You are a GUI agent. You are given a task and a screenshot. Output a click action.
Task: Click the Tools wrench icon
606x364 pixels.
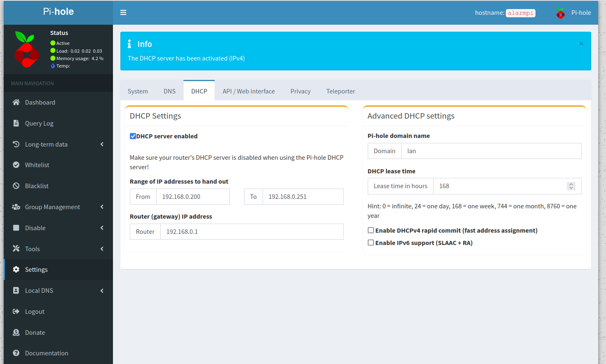point(16,248)
